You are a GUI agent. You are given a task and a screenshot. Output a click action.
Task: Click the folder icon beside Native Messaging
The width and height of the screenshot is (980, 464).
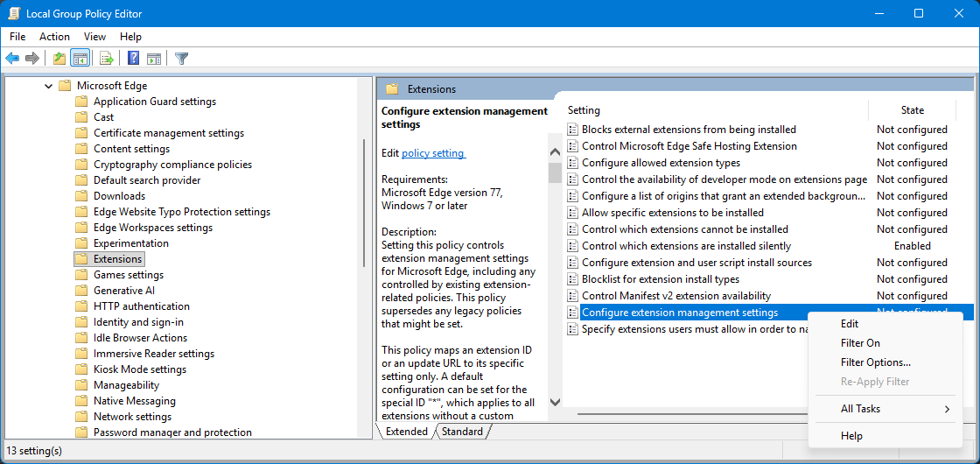(81, 401)
